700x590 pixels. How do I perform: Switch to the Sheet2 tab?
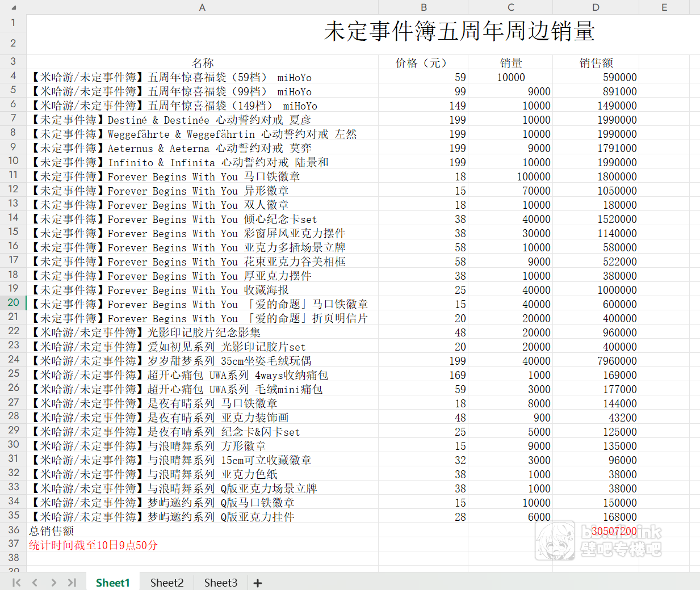pos(167,583)
